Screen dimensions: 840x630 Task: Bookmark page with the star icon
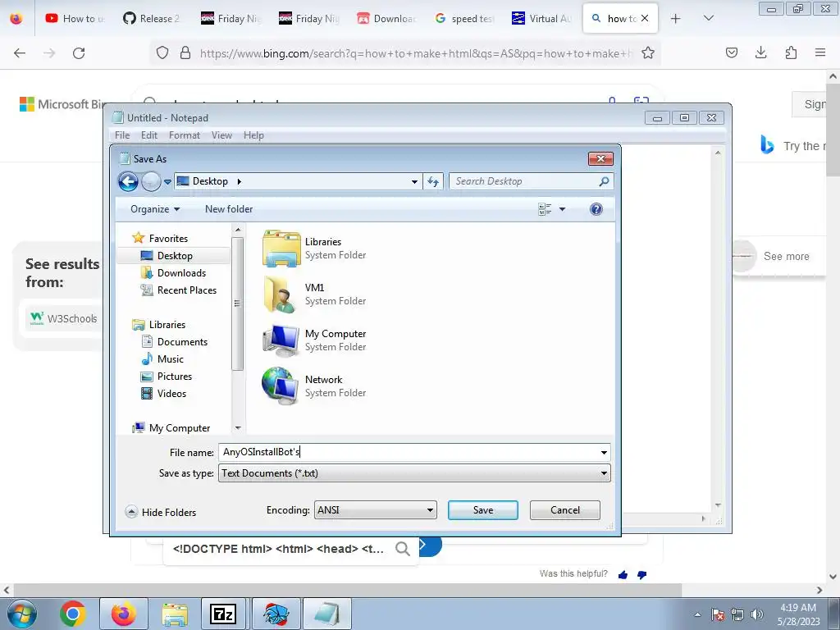coord(648,52)
